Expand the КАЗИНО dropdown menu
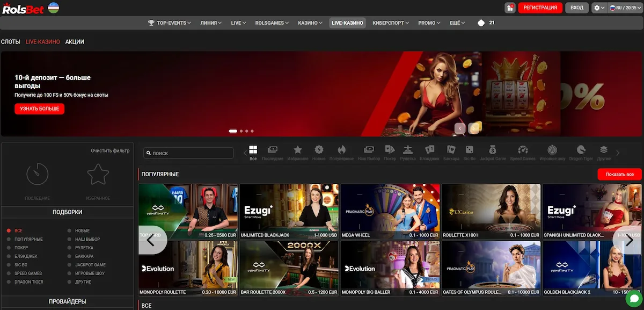 (310, 23)
